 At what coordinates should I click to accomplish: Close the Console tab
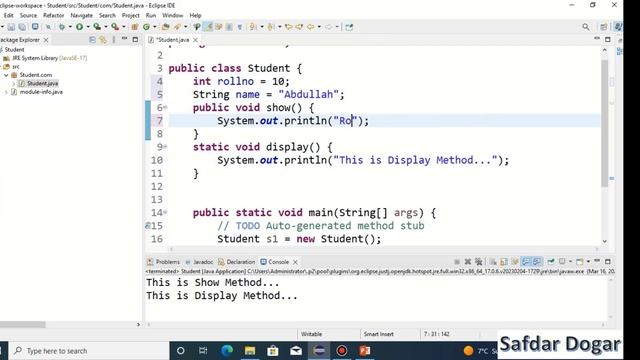[295, 262]
